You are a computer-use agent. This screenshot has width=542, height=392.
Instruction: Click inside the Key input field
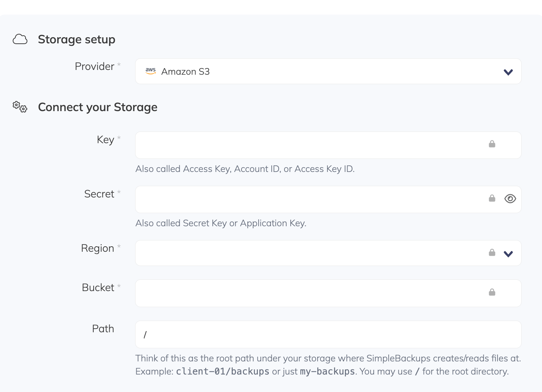point(291,145)
